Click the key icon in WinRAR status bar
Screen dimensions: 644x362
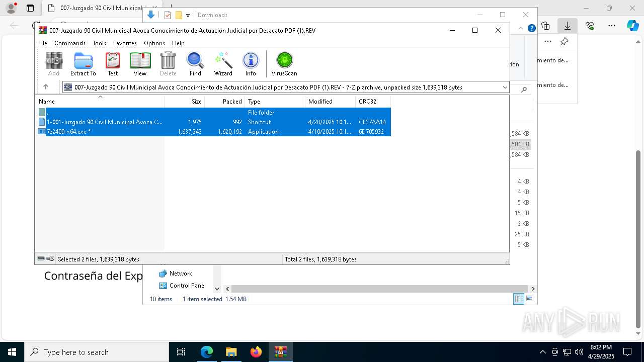click(x=50, y=259)
